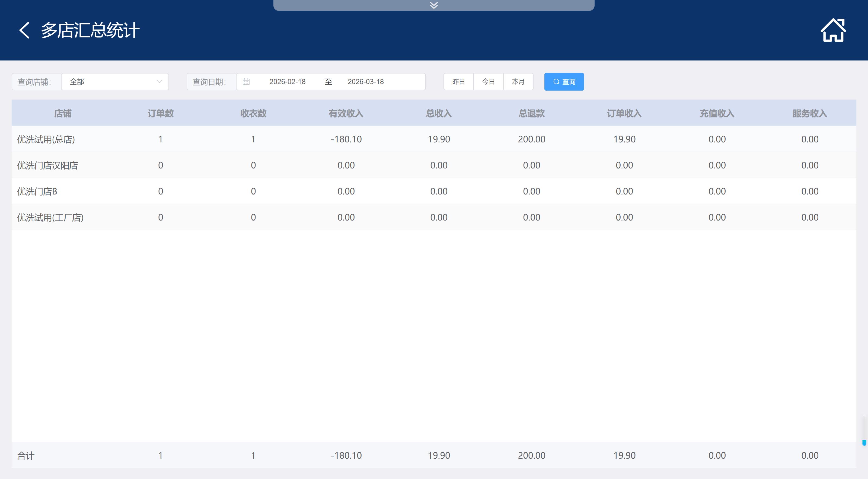The width and height of the screenshot is (868, 479).
Task: Select the 昨日 quick date option
Action: pyautogui.click(x=458, y=82)
